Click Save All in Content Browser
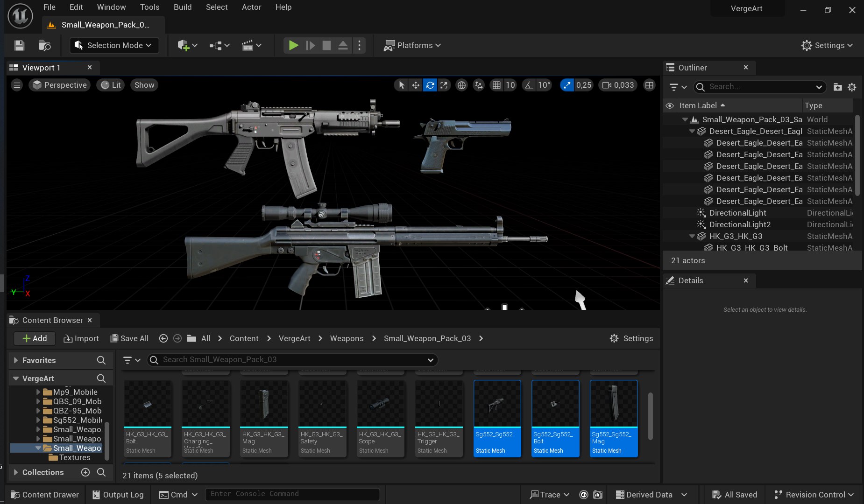864x504 pixels. (x=129, y=338)
